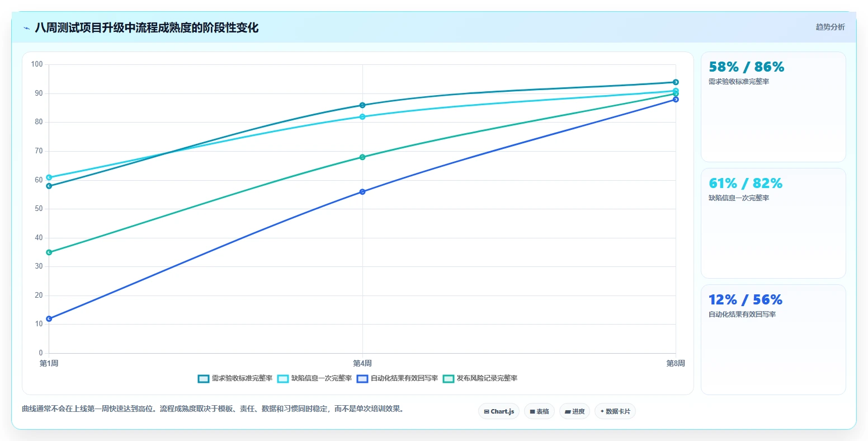Click 缺陷信息一次完整率 caption in the stat card
The height and width of the screenshot is (441, 868).
739,198
